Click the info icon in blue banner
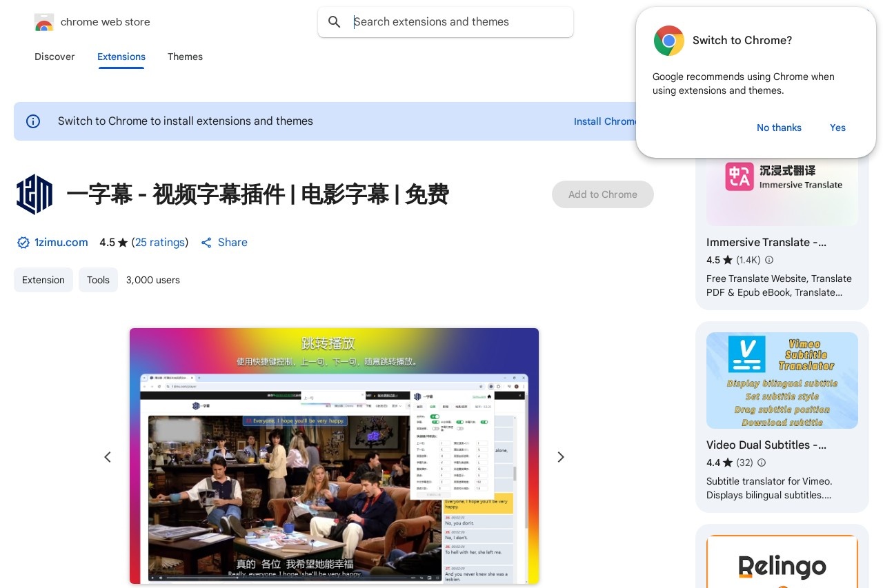 (x=33, y=121)
